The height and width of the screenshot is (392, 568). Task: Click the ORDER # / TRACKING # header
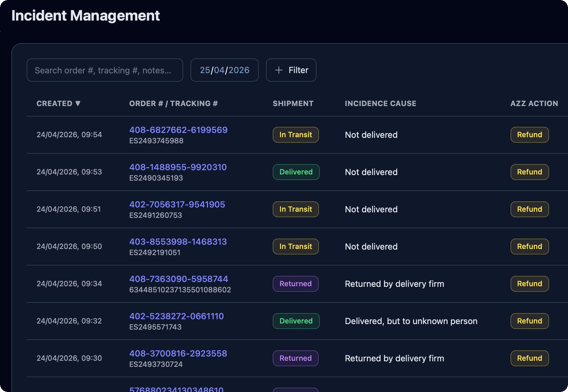pos(174,103)
